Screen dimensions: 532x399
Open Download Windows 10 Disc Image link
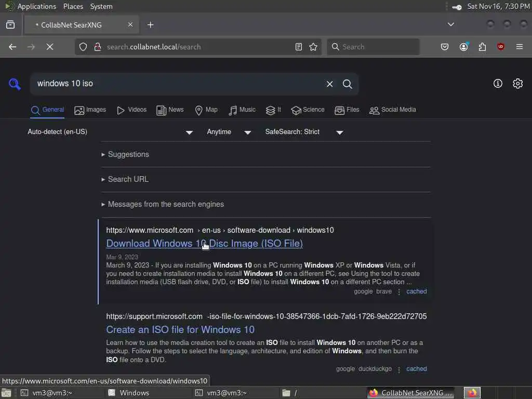(x=205, y=244)
